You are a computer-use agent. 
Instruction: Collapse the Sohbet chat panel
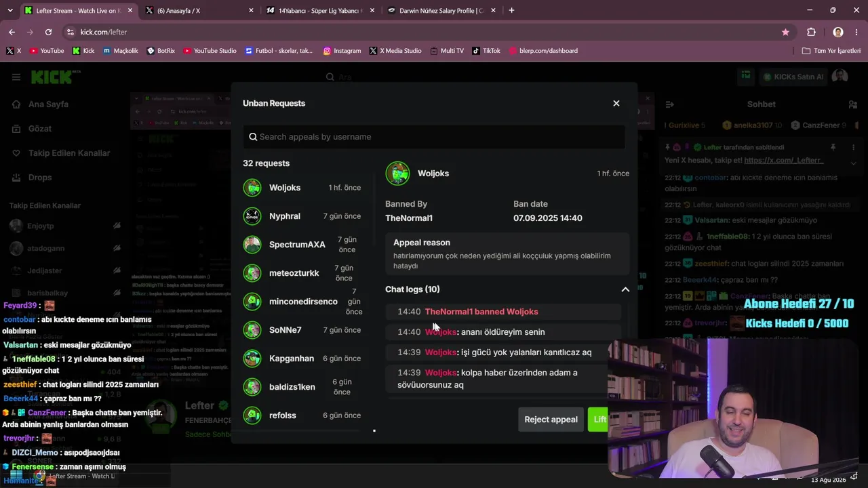coord(669,104)
